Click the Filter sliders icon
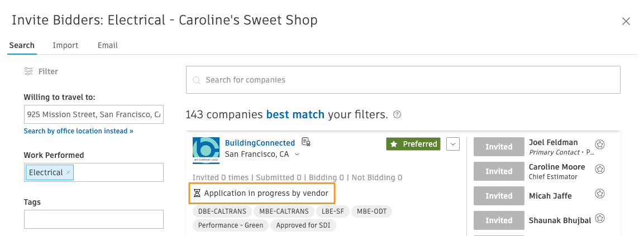Screen dimensions: 644x236 click(x=28, y=71)
